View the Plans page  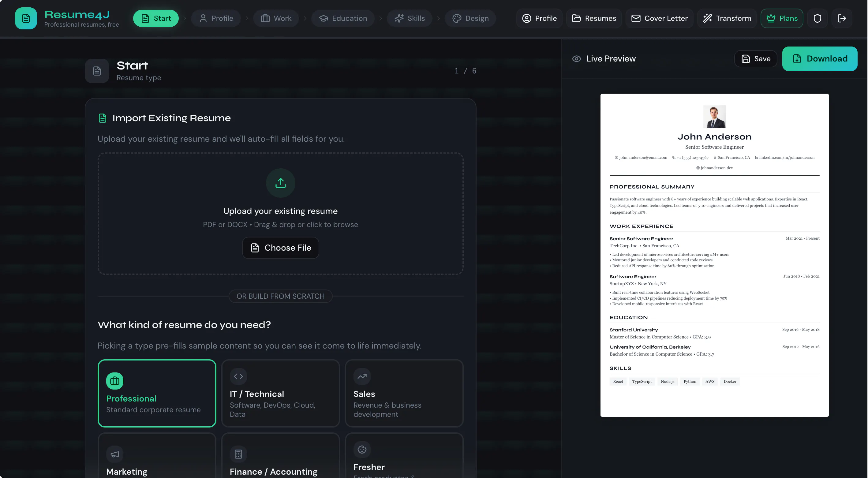pyautogui.click(x=782, y=18)
